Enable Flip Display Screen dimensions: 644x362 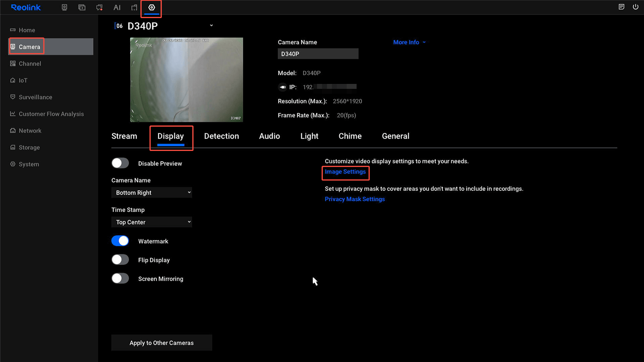tap(120, 260)
